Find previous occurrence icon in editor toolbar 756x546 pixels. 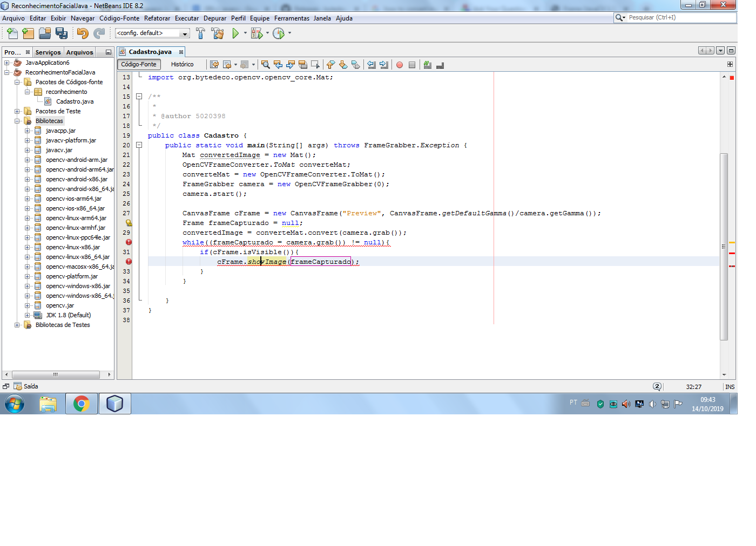point(278,65)
